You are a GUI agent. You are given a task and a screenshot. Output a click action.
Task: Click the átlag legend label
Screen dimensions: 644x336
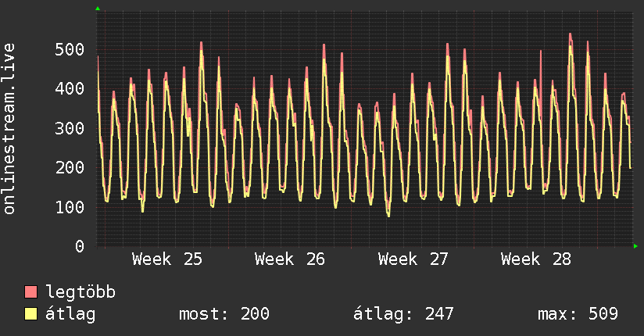(x=70, y=314)
